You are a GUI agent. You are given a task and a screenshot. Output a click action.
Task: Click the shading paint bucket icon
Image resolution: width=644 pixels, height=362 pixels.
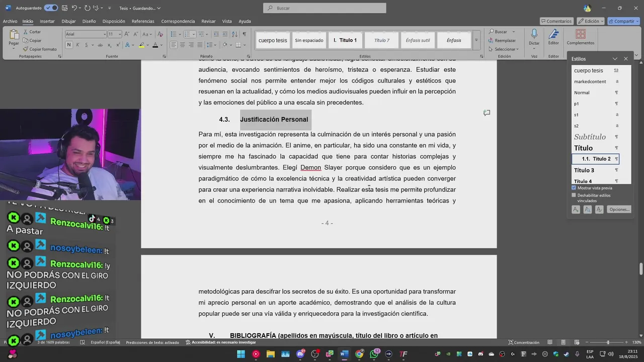(225, 45)
